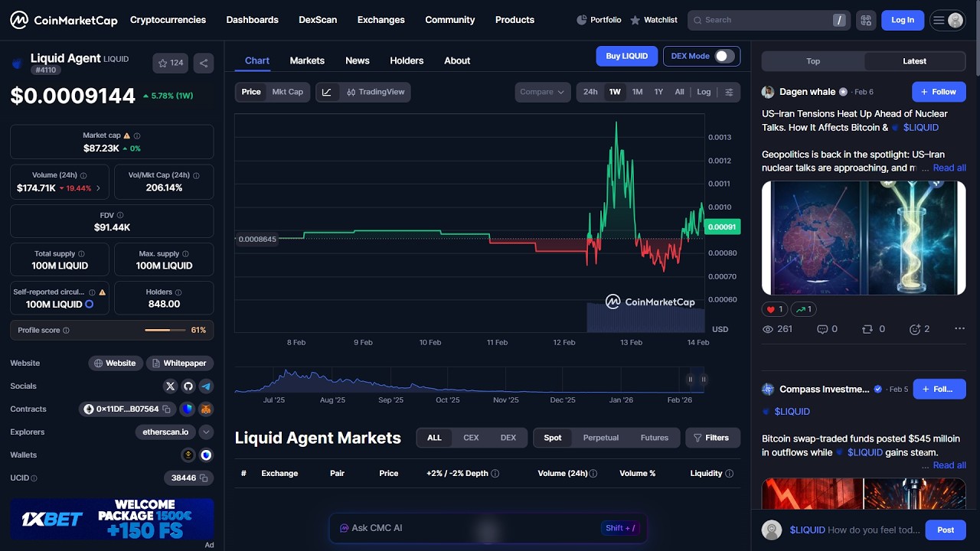Add reaction to Dagen whale post
The width and height of the screenshot is (980, 551).
tap(919, 329)
